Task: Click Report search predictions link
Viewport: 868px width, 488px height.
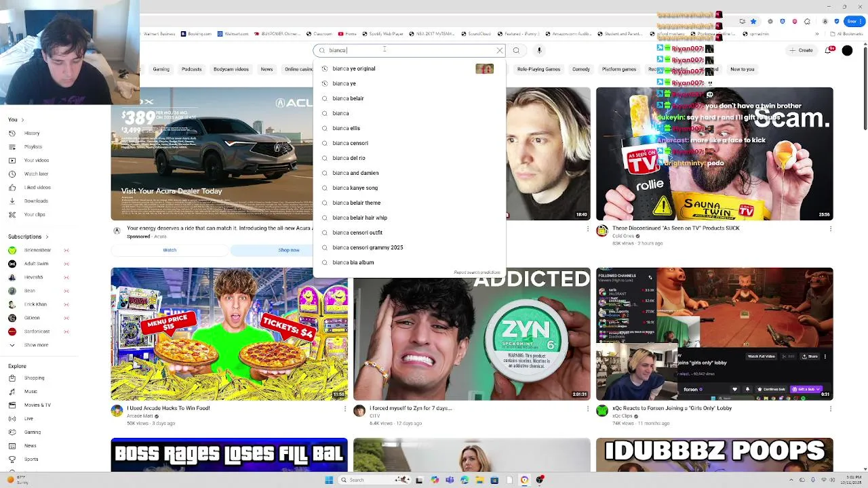Action: coord(477,272)
